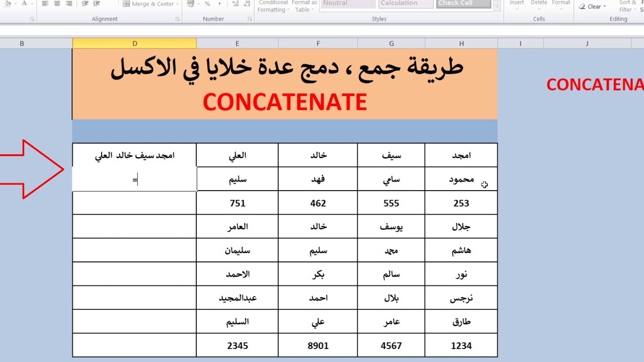Apply the Check Cell style
Image resolution: width=644 pixels, height=362 pixels.
[463, 4]
